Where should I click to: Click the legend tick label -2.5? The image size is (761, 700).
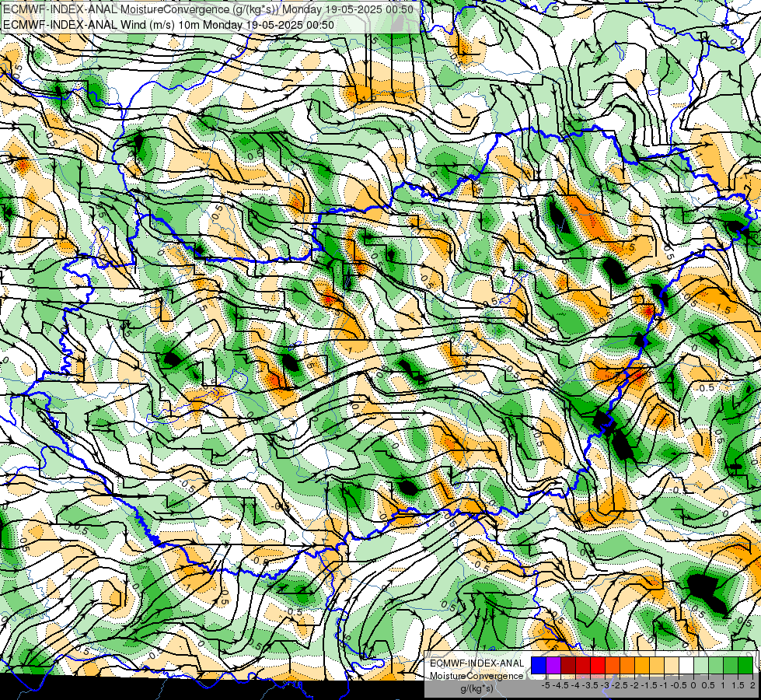(x=620, y=685)
